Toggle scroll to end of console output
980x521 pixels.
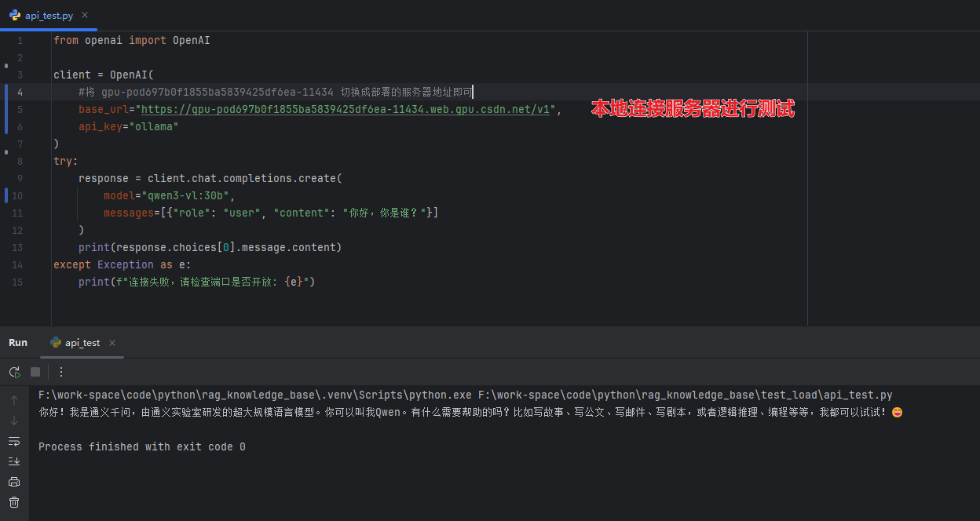(14, 461)
